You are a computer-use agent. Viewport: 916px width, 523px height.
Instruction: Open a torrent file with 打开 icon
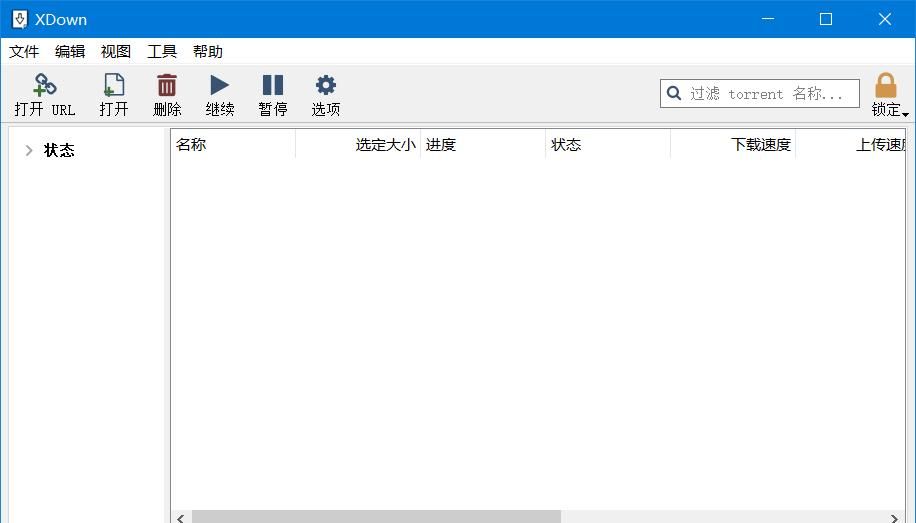coord(114,85)
